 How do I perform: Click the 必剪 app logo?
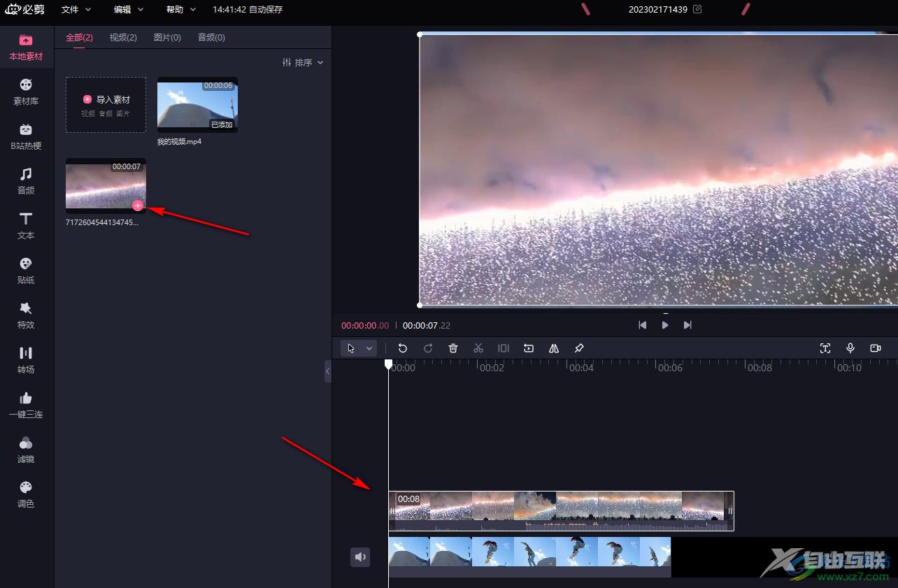tap(24, 9)
